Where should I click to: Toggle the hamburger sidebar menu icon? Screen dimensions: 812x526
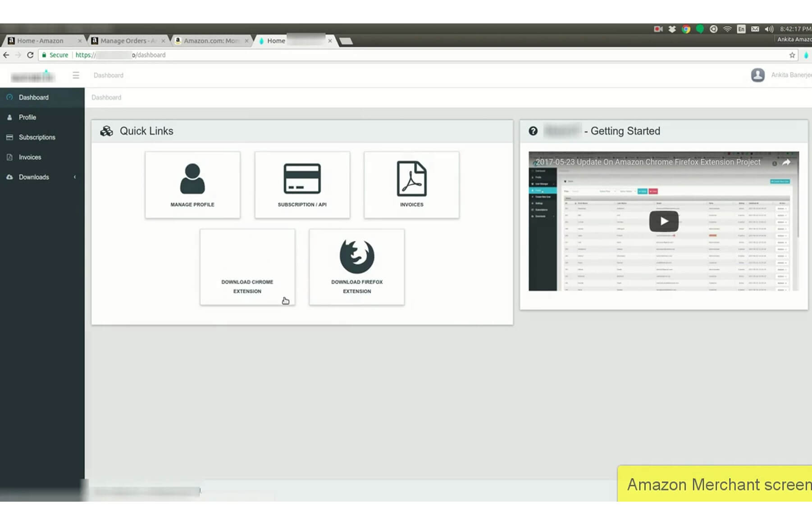[x=76, y=75]
